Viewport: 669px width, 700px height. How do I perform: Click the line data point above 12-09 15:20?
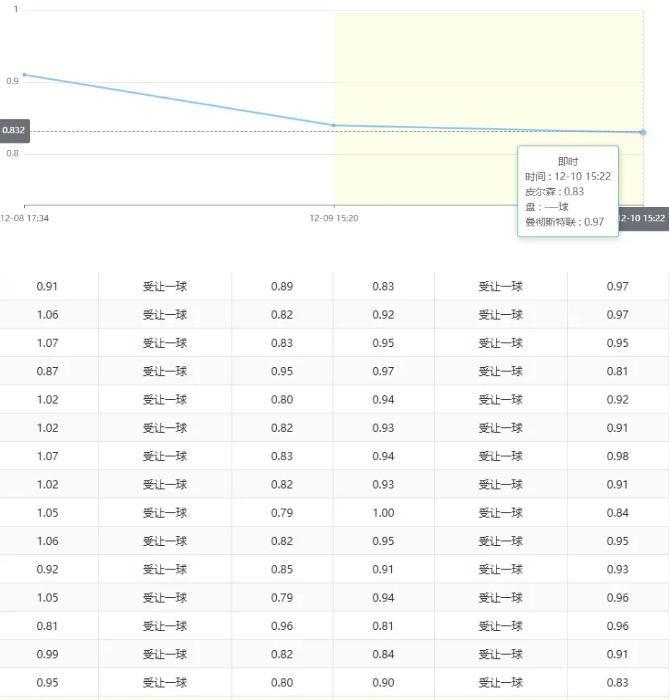[334, 125]
